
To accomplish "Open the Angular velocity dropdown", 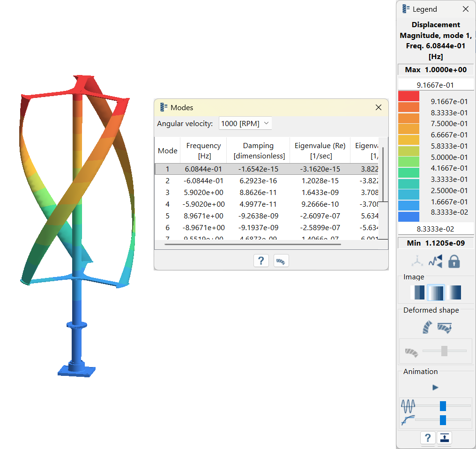I will click(245, 124).
